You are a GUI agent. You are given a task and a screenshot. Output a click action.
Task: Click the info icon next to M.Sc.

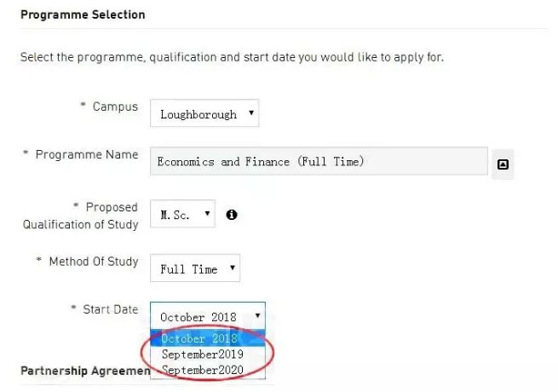[x=232, y=215]
